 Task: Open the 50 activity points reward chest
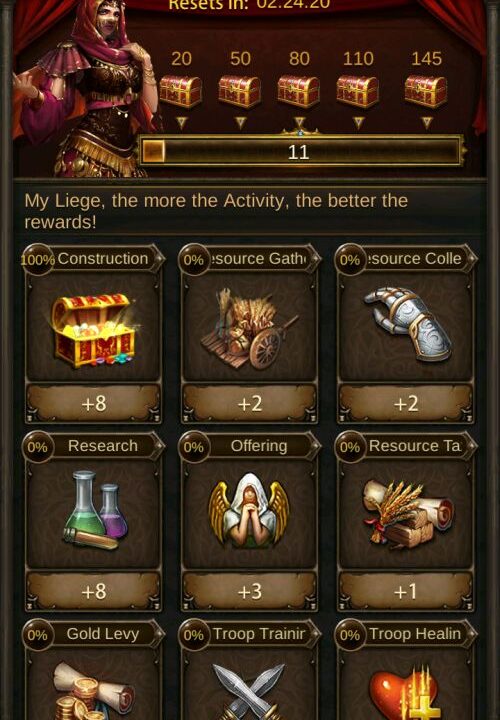239,91
